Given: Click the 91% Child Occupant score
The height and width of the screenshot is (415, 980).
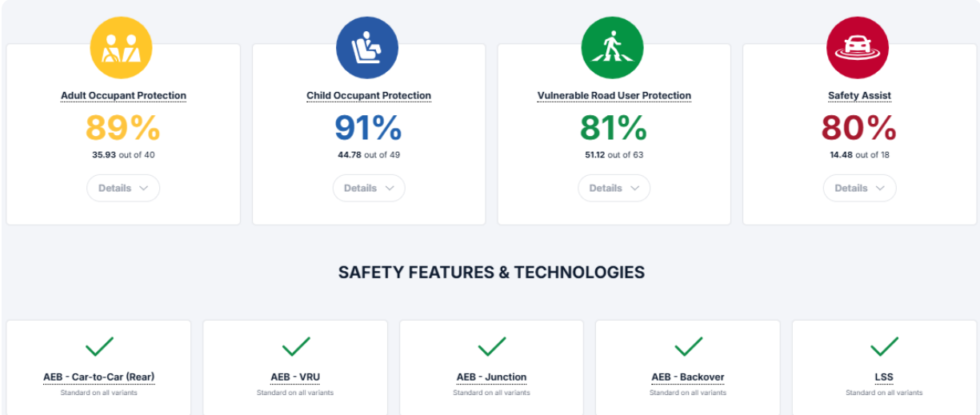Looking at the screenshot, I should (368, 129).
